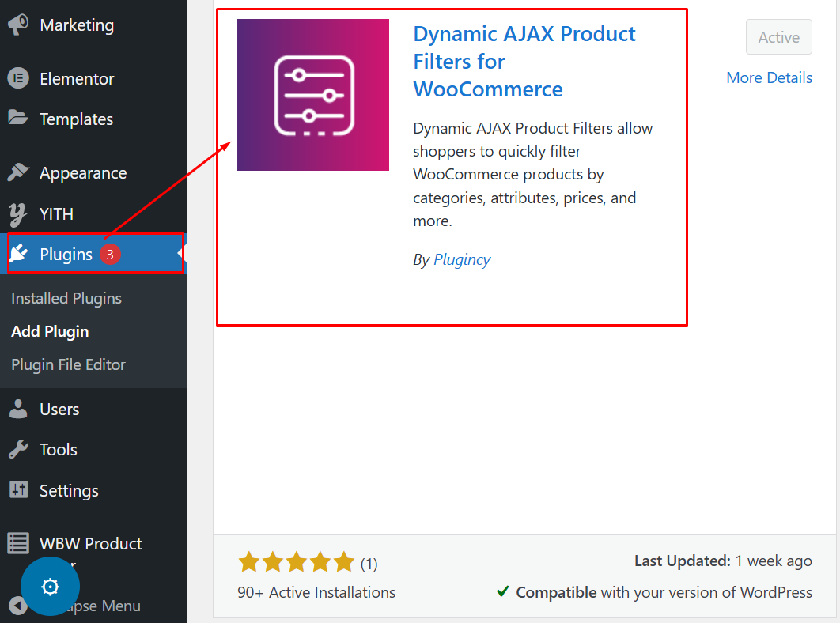This screenshot has height=623, width=840.
Task: Click the plugin description paragraph
Action: (x=533, y=175)
